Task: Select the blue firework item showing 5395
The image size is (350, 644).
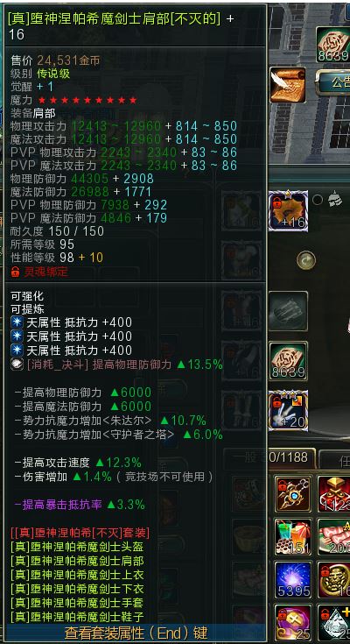Action: 293,579
